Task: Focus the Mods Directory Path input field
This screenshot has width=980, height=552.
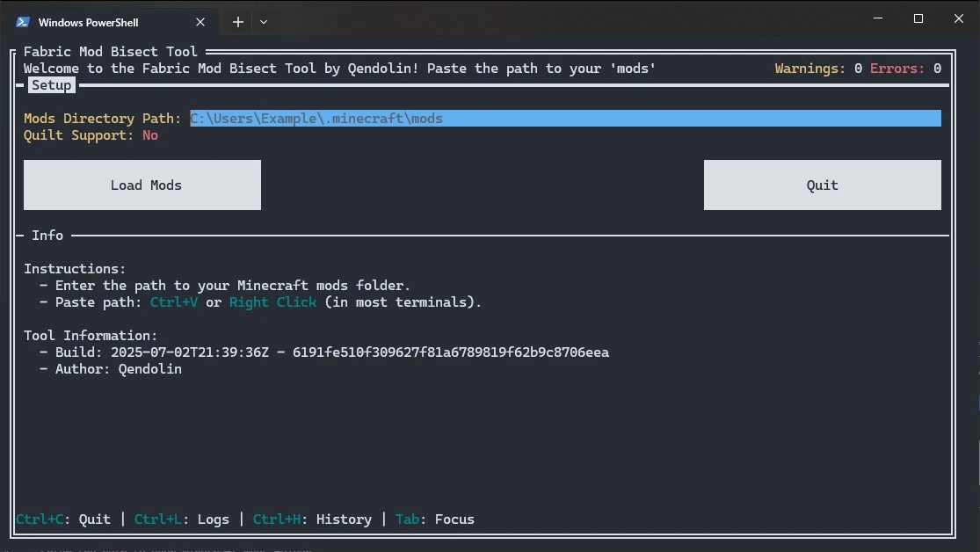Action: coord(565,118)
